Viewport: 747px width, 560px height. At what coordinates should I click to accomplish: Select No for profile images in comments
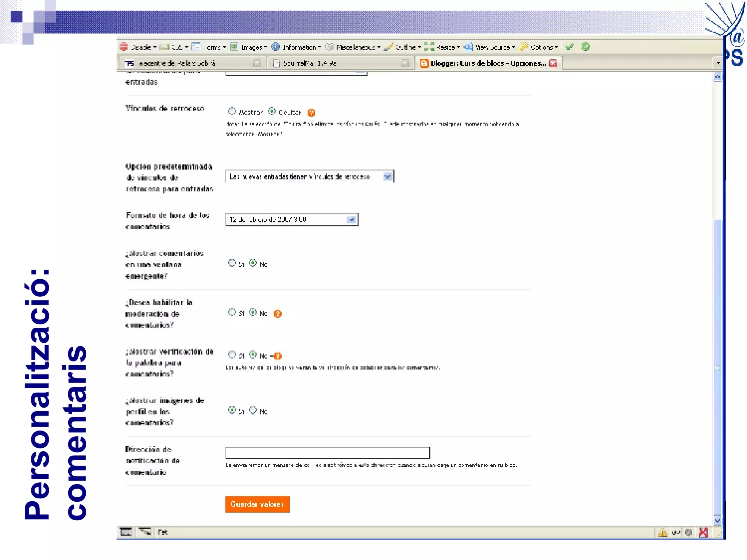point(253,411)
